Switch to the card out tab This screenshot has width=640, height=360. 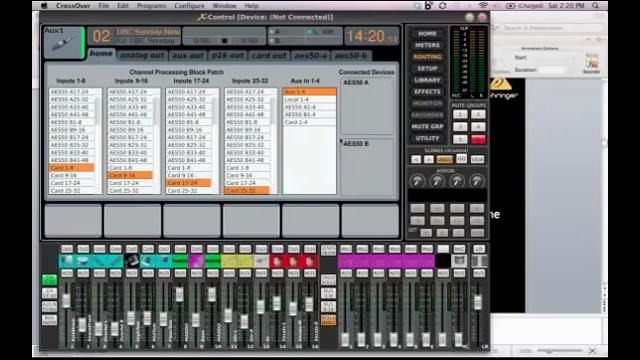pyautogui.click(x=269, y=56)
